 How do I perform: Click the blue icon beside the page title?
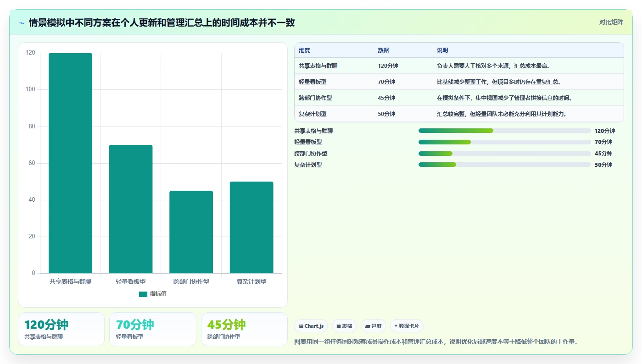[22, 23]
